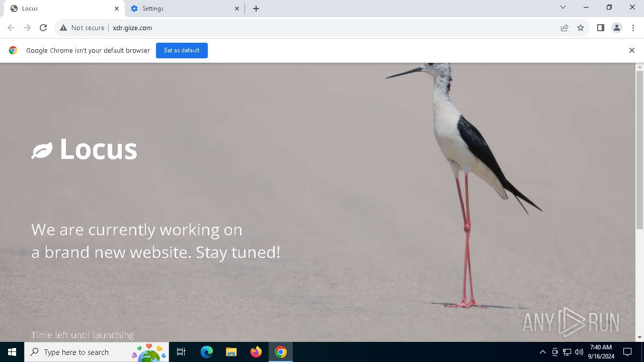
Task: Launch Firefox from the taskbar
Action: point(256,352)
